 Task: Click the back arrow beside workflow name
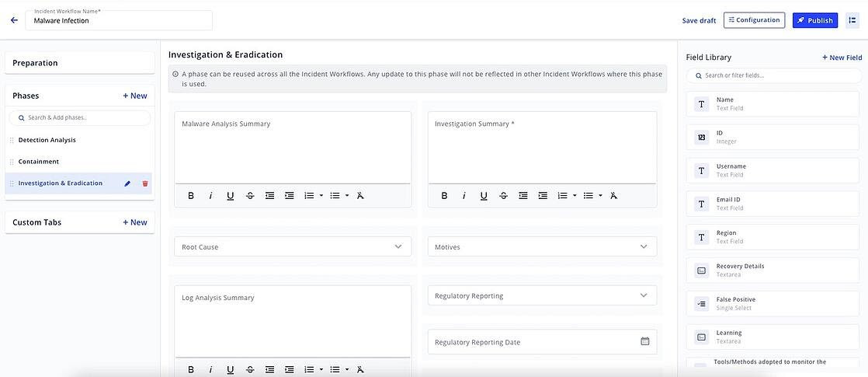[x=14, y=20]
